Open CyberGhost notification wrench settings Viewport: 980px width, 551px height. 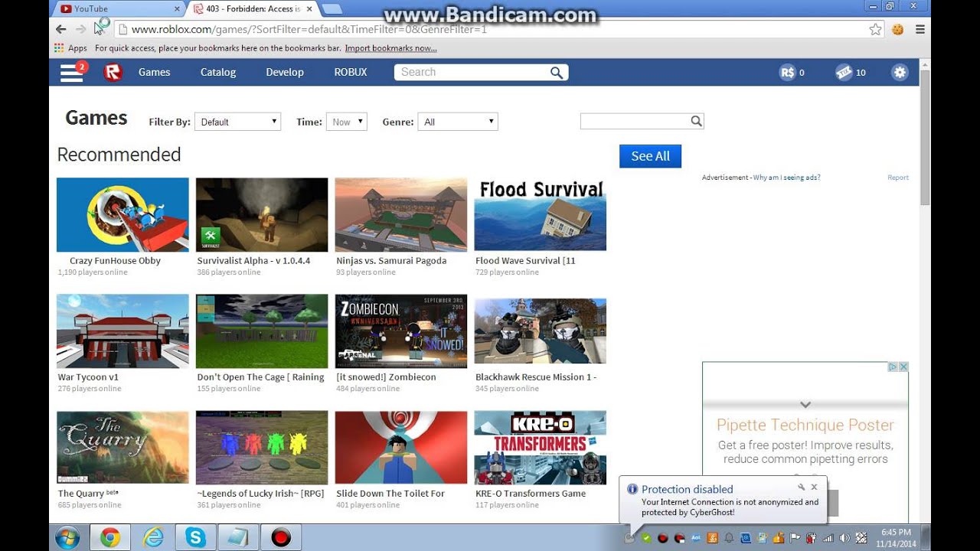click(801, 487)
